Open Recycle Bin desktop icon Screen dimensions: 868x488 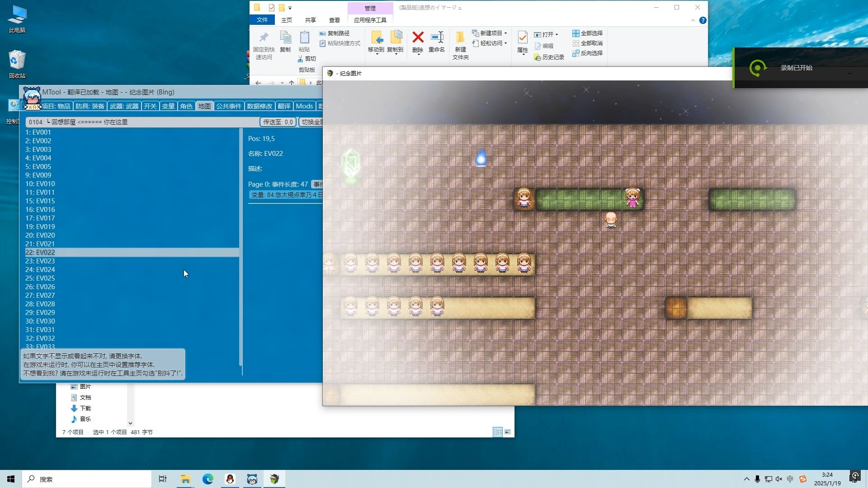tap(17, 64)
